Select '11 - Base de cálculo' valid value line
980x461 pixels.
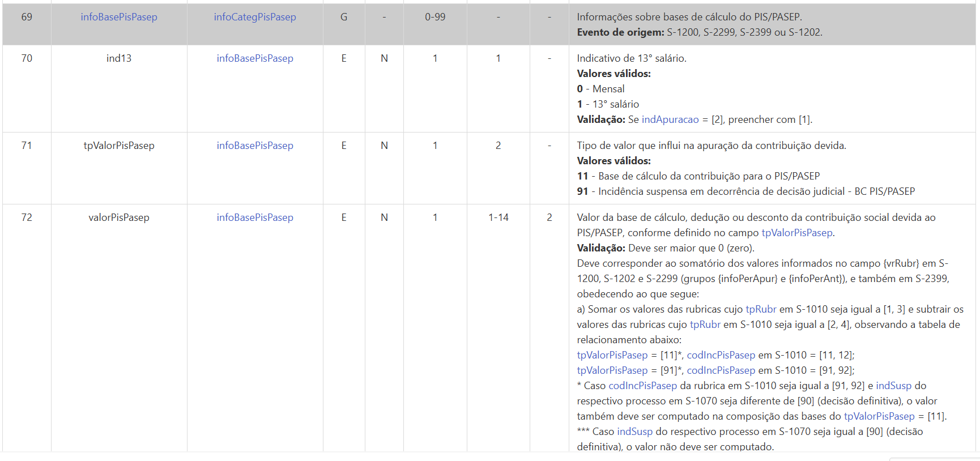[698, 176]
